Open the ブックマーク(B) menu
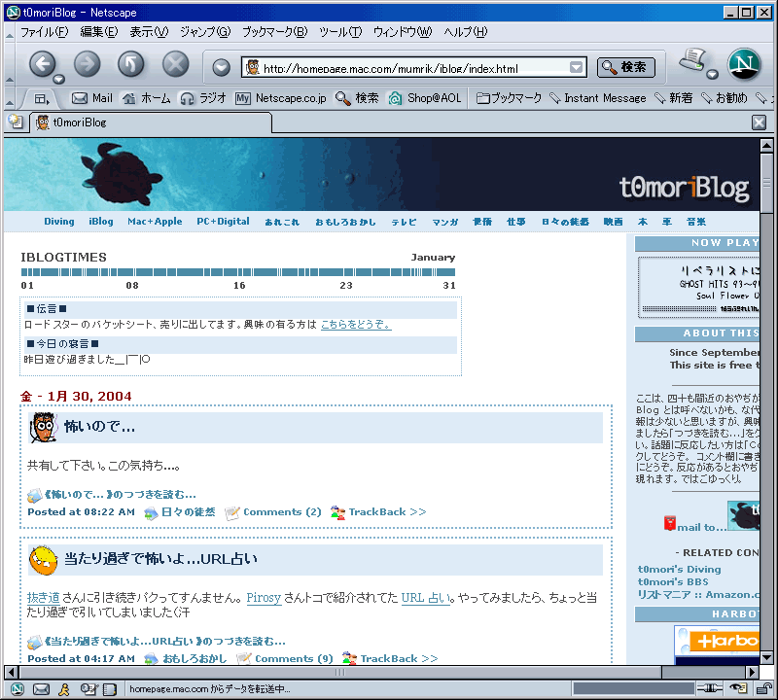The width and height of the screenshot is (778, 700). (x=274, y=32)
